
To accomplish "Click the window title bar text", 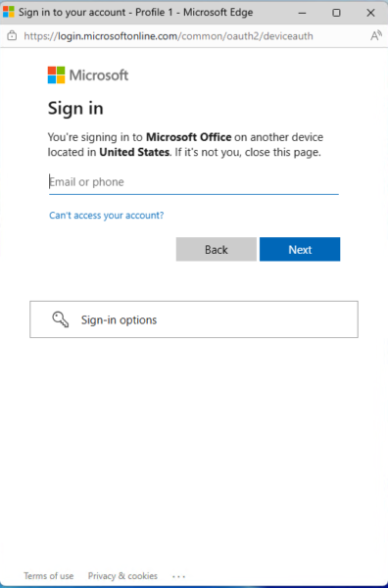I will [136, 12].
